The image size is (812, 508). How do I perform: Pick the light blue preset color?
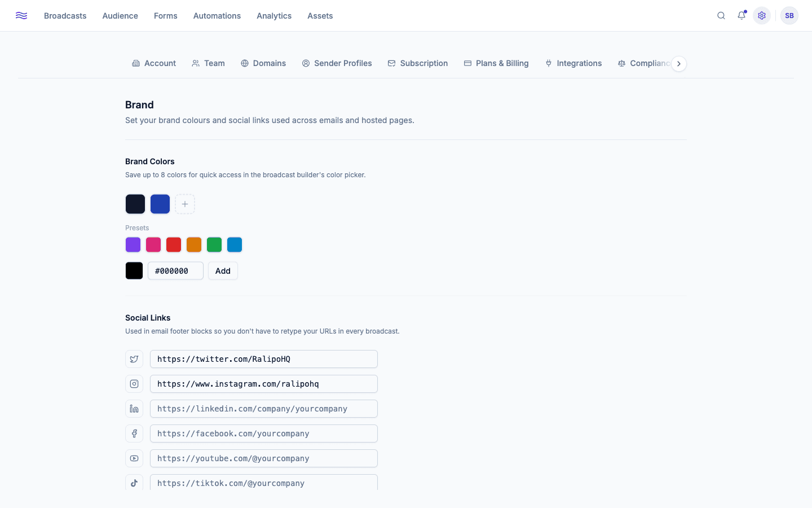[x=235, y=244]
